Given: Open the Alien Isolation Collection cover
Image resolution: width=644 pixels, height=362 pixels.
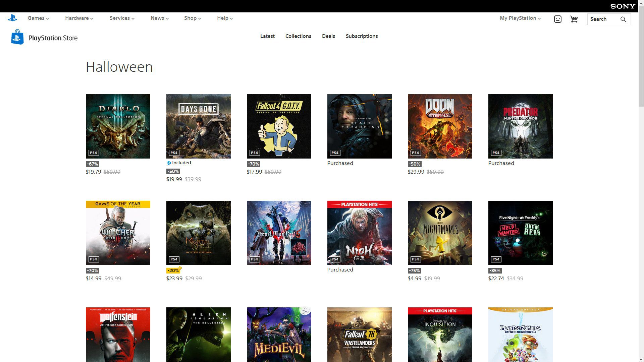Looking at the screenshot, I should tap(199, 335).
